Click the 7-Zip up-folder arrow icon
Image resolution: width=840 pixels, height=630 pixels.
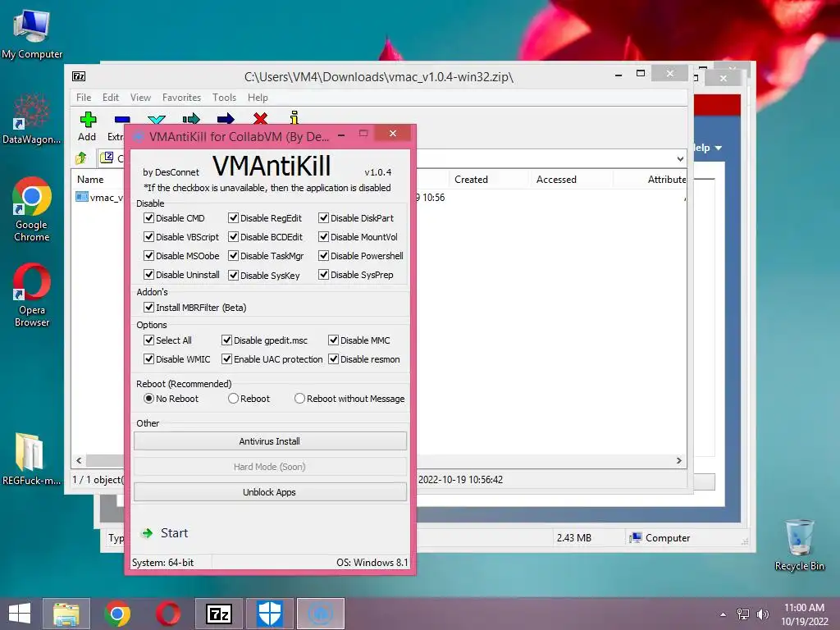(81, 157)
